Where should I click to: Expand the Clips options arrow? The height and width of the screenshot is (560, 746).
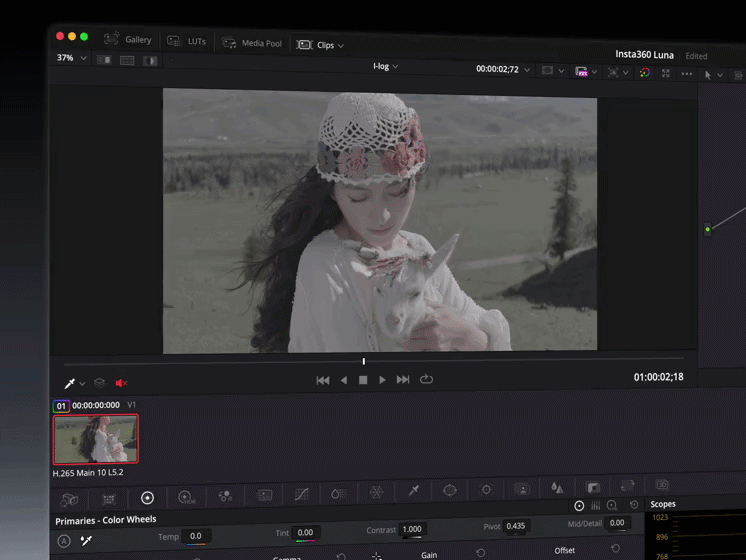coord(341,46)
